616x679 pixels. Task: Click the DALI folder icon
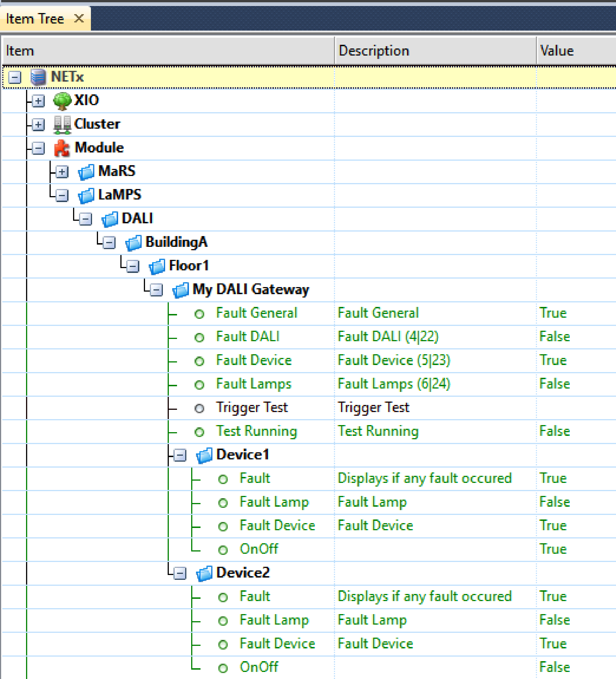click(x=109, y=219)
